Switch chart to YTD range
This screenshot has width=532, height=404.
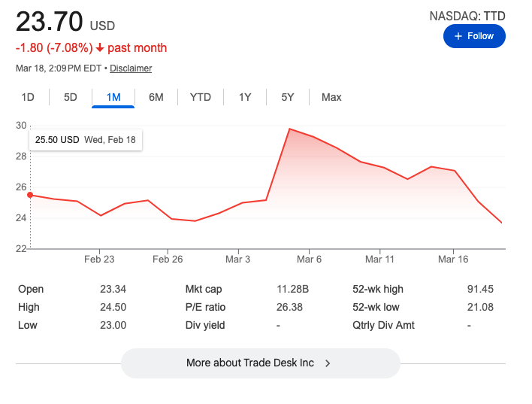coord(201,97)
